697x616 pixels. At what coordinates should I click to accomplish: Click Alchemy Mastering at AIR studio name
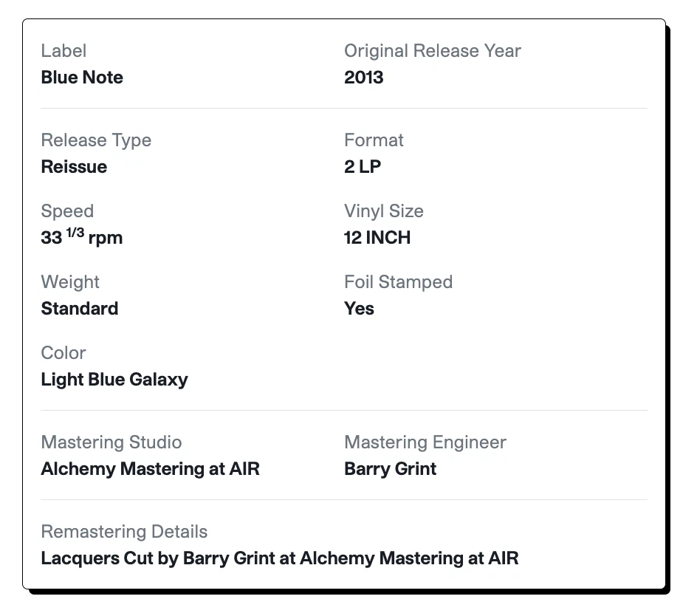(151, 469)
